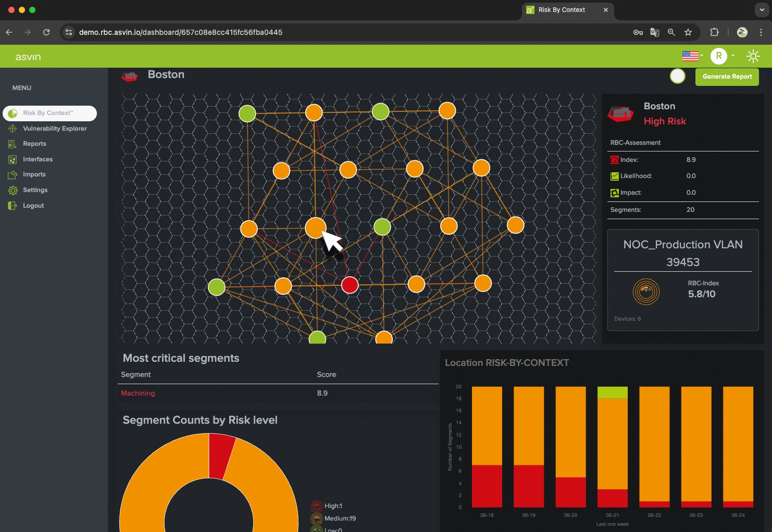The height and width of the screenshot is (532, 772).
Task: Click the Settings gear icon
Action: [x=13, y=190]
